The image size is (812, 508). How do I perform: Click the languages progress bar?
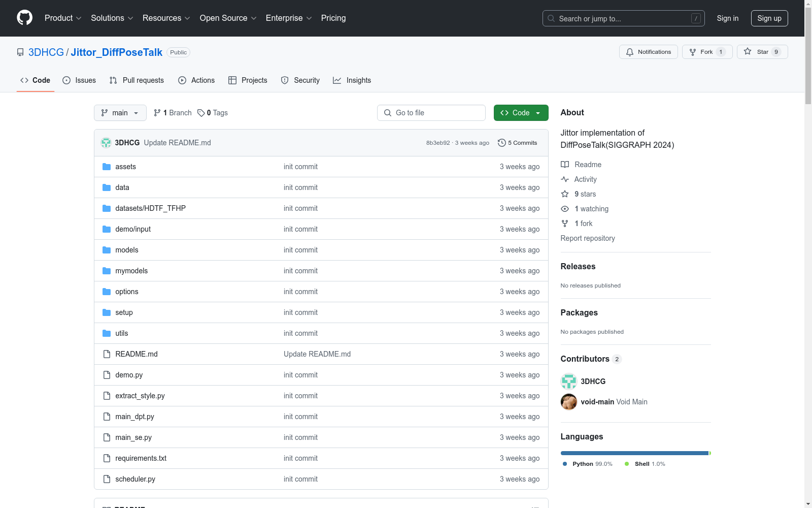636,453
